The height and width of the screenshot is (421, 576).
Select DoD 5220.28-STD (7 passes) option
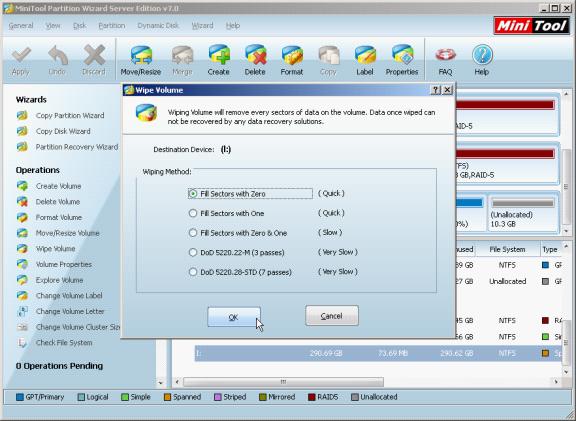[x=192, y=272]
